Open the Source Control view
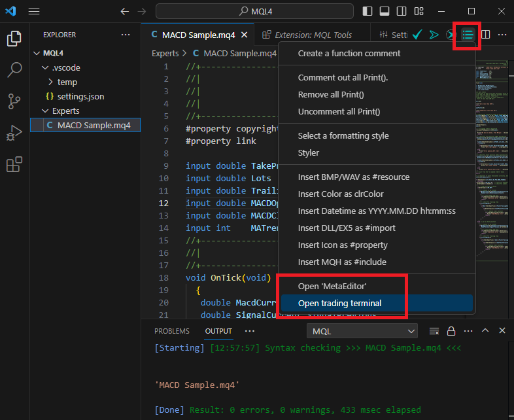Image resolution: width=514 pixels, height=420 pixels. [14, 101]
